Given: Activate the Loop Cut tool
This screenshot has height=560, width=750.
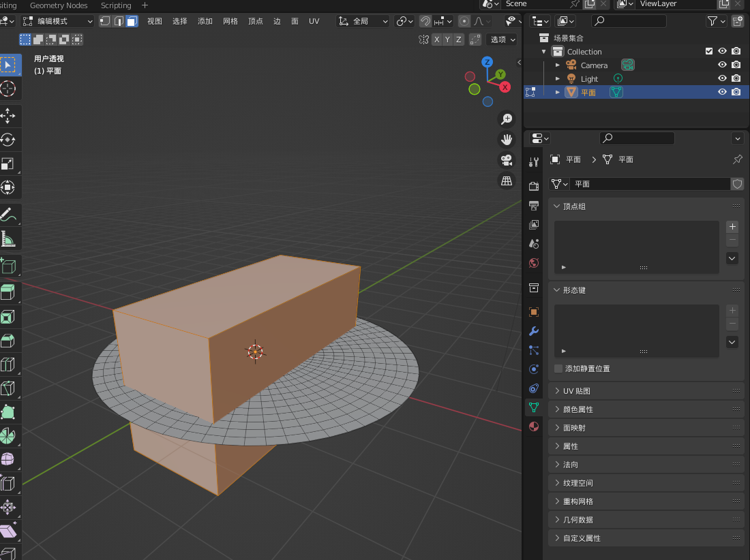Looking at the screenshot, I should [9, 364].
